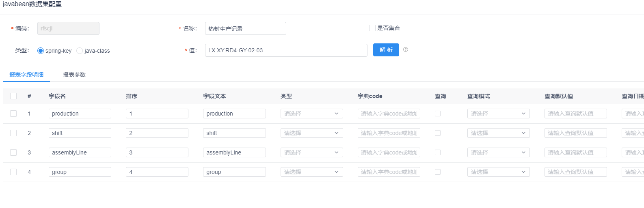Click the 名称 field containing 热封生产记录

[246, 28]
